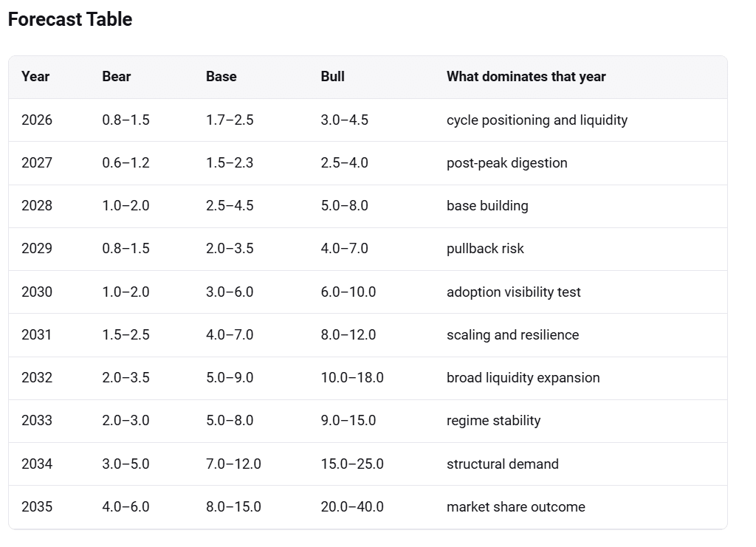Image resolution: width=756 pixels, height=547 pixels.
Task: Select the Base column header
Action: pos(221,77)
